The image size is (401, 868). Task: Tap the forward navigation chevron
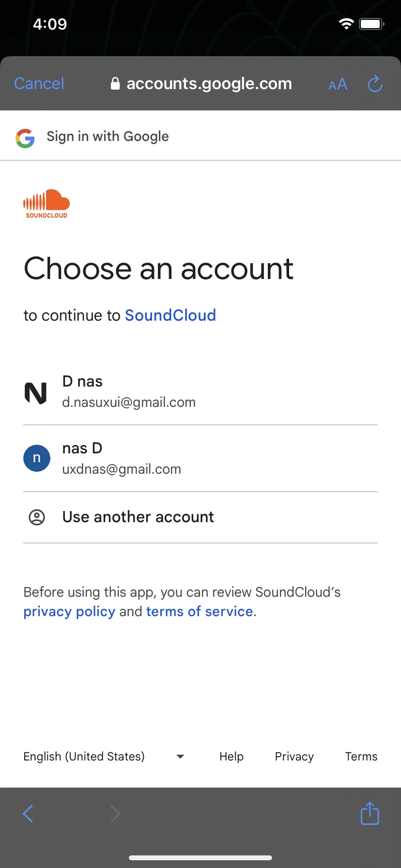(x=115, y=814)
